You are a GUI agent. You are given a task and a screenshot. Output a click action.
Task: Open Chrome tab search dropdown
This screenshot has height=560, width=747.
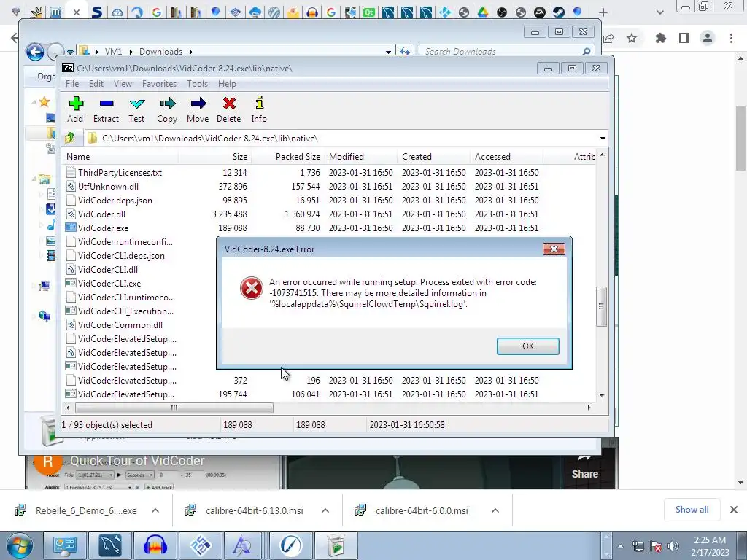tap(659, 12)
